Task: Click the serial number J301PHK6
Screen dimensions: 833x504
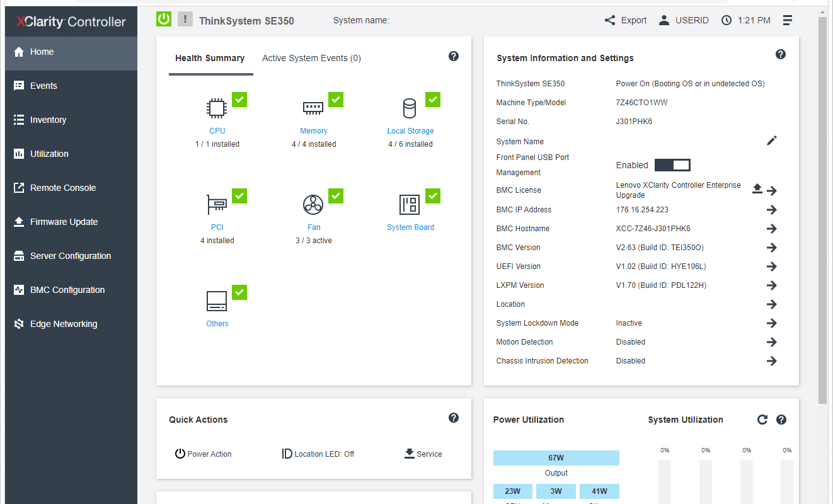Action: (x=634, y=122)
